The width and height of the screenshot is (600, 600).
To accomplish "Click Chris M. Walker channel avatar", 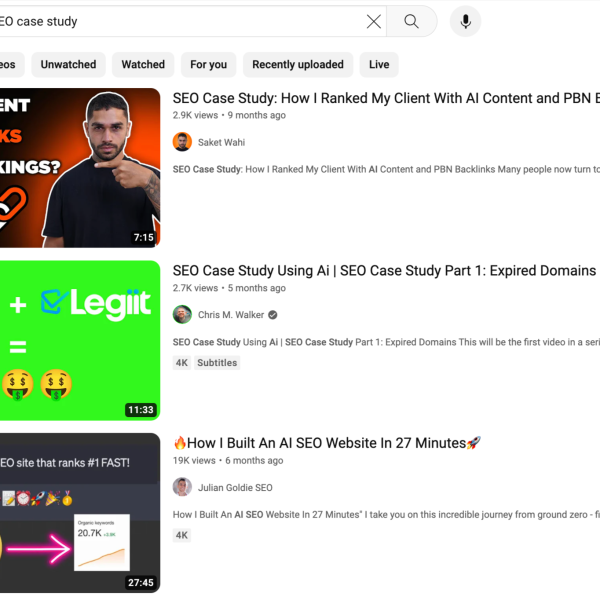I will pyautogui.click(x=182, y=315).
